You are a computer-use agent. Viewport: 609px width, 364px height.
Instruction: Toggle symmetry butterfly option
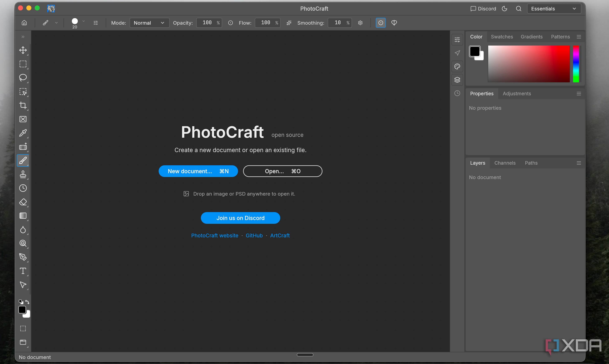394,23
